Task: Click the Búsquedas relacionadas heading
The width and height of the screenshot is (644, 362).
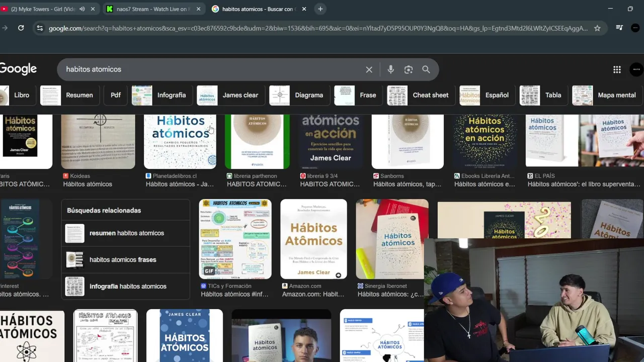Action: tap(104, 210)
